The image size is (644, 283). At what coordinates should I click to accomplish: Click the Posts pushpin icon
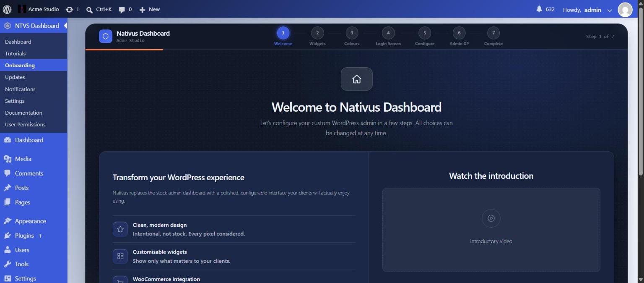click(8, 188)
